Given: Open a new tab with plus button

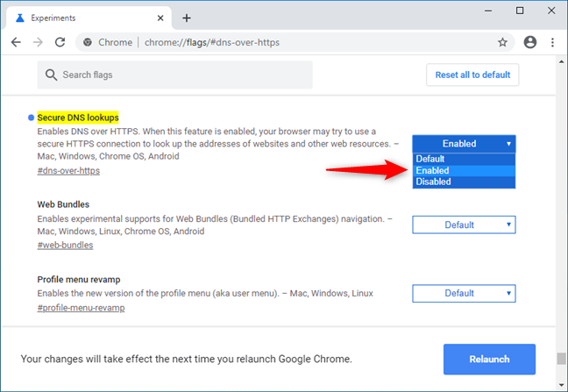Looking at the screenshot, I should point(187,18).
